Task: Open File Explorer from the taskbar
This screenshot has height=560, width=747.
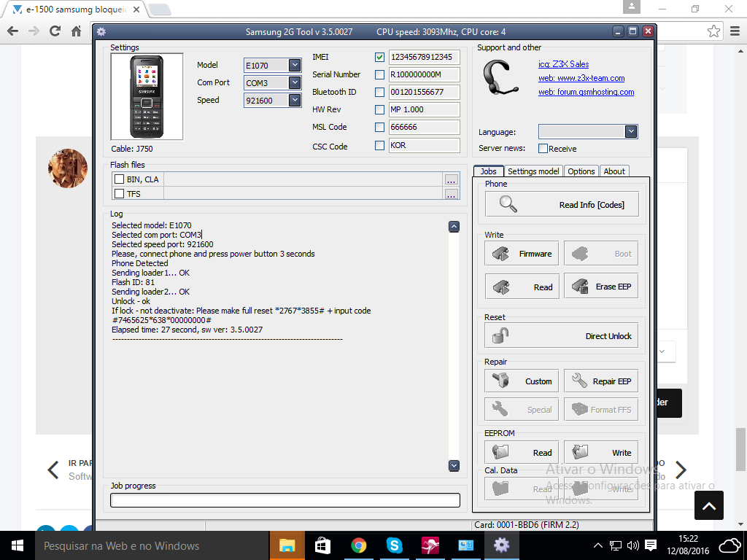Action: pos(287,545)
